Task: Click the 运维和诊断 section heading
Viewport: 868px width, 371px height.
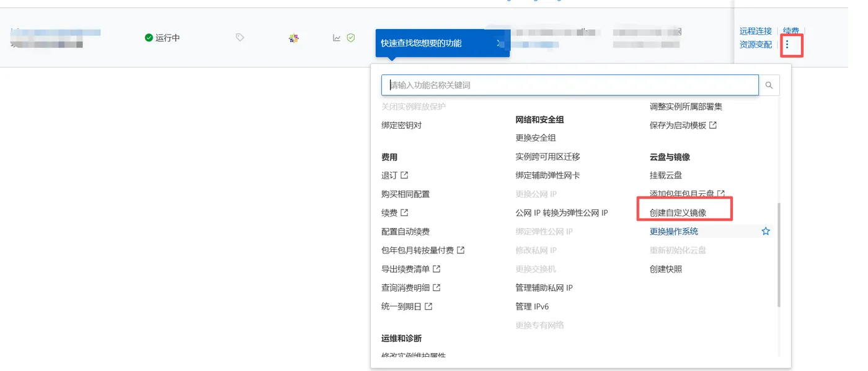Action: 401,339
